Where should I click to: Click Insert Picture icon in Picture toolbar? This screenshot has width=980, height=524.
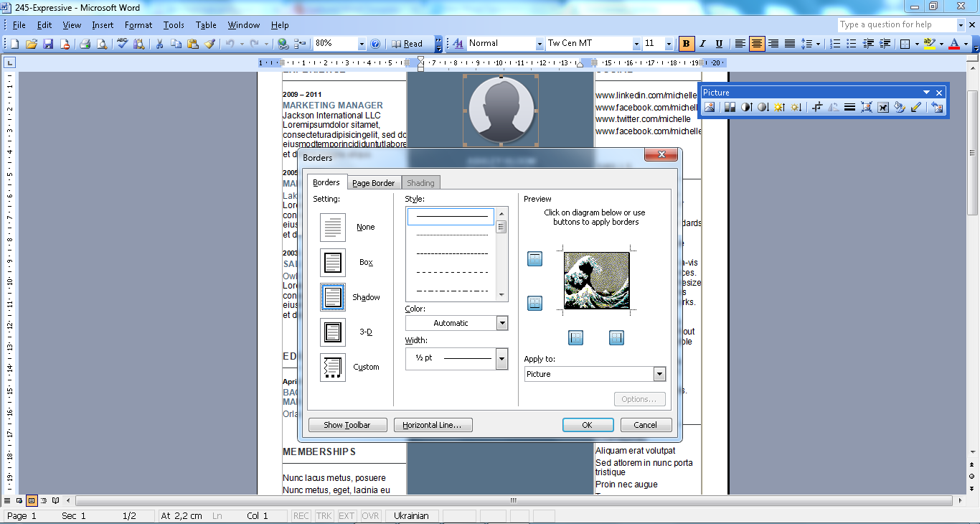coord(710,108)
